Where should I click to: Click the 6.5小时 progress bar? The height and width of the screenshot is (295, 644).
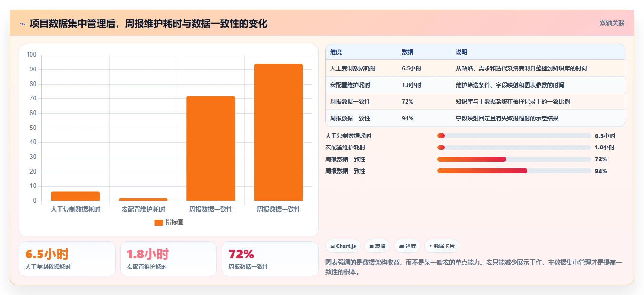514,136
